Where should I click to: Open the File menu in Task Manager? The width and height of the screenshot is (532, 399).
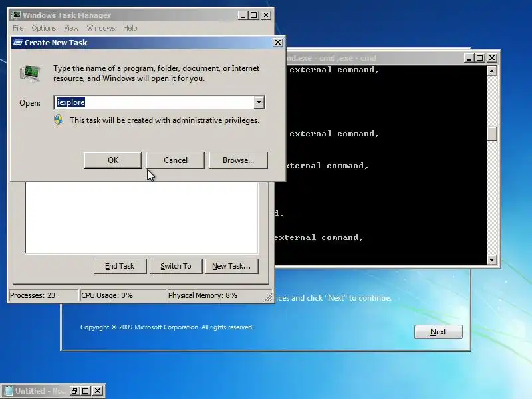[19, 28]
